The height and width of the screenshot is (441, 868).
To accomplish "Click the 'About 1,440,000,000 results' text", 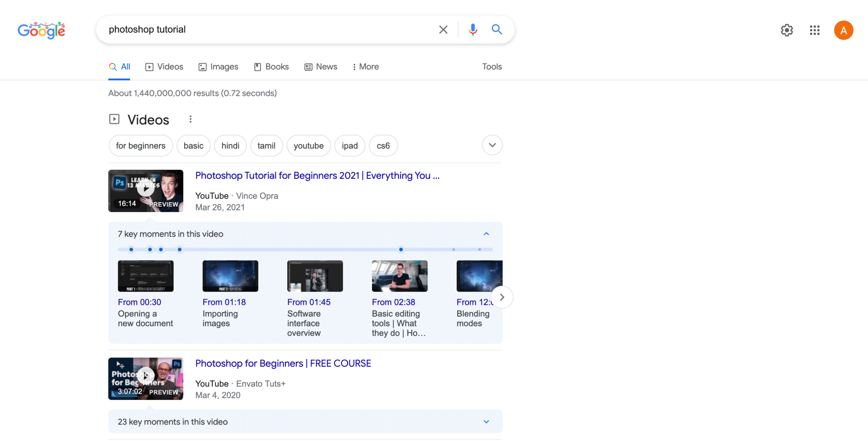I will pyautogui.click(x=163, y=93).
